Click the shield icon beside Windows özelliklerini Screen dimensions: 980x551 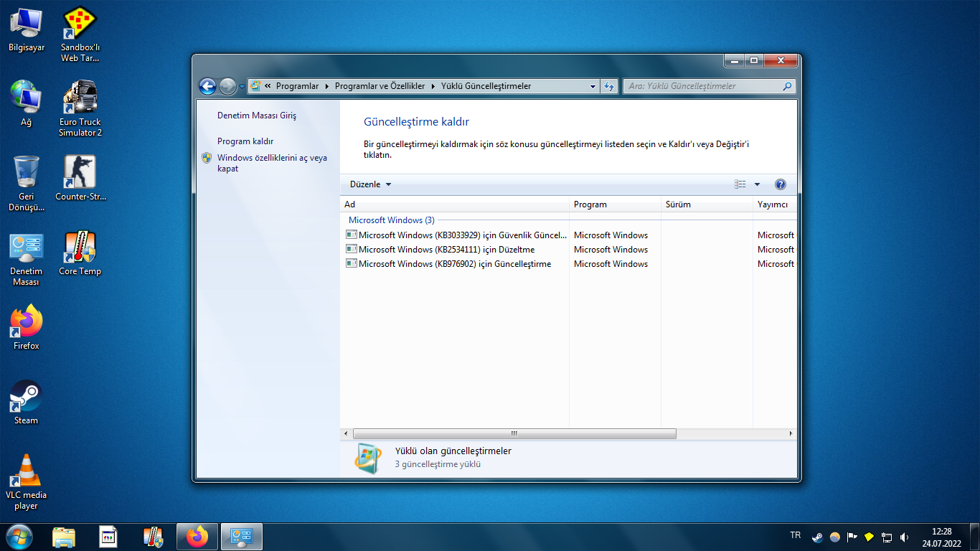207,158
